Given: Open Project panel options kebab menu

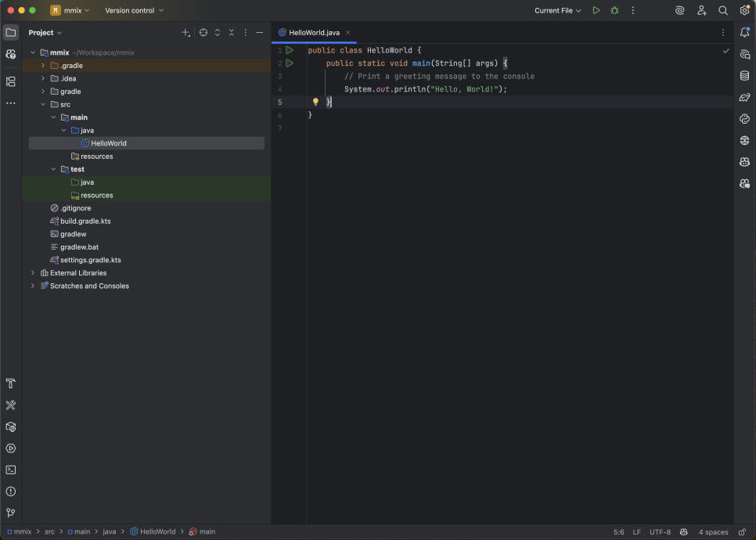Looking at the screenshot, I should point(246,33).
